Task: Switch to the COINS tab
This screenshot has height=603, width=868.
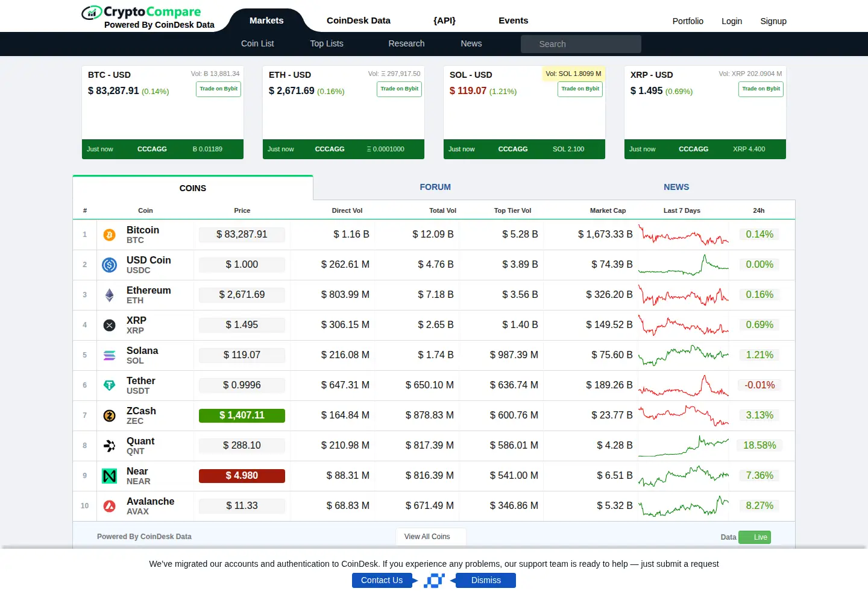Action: [x=193, y=188]
